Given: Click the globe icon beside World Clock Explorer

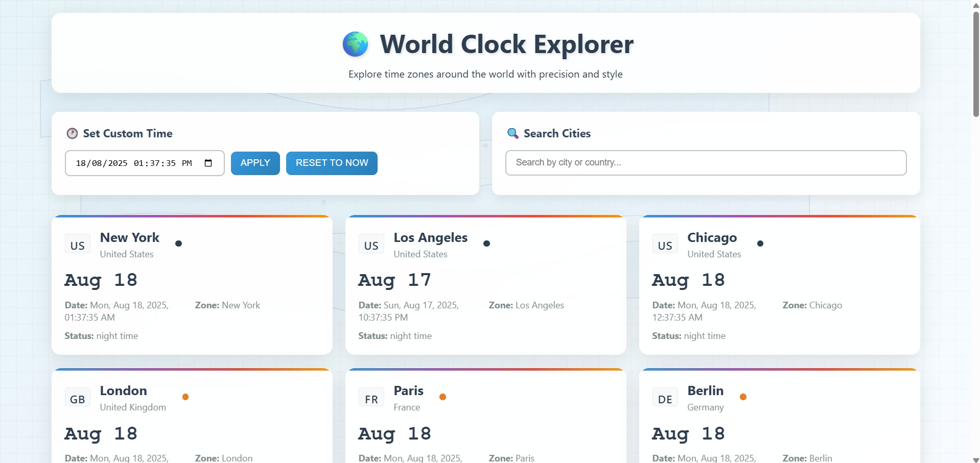Looking at the screenshot, I should click(355, 44).
